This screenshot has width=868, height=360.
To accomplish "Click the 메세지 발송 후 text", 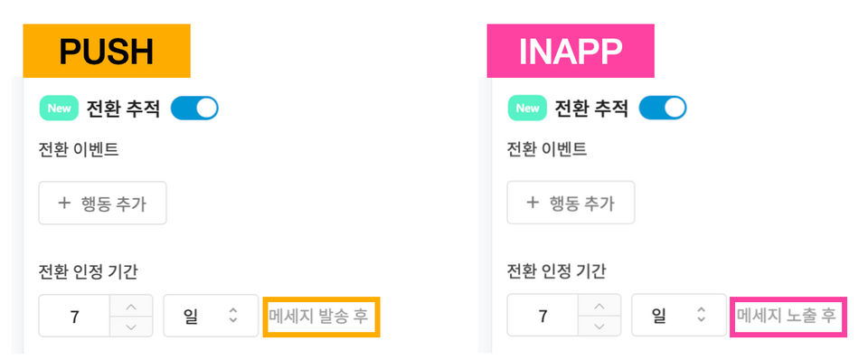I will 319,317.
